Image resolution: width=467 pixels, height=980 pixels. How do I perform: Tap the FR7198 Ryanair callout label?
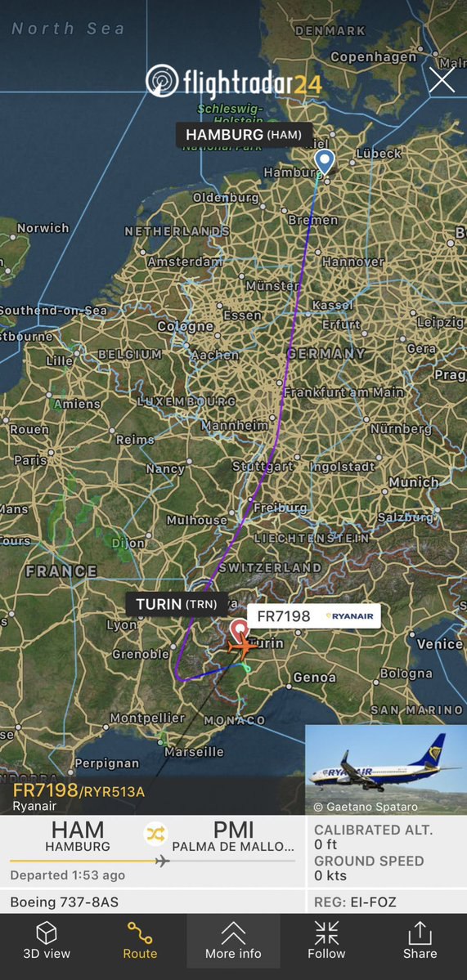pos(314,616)
